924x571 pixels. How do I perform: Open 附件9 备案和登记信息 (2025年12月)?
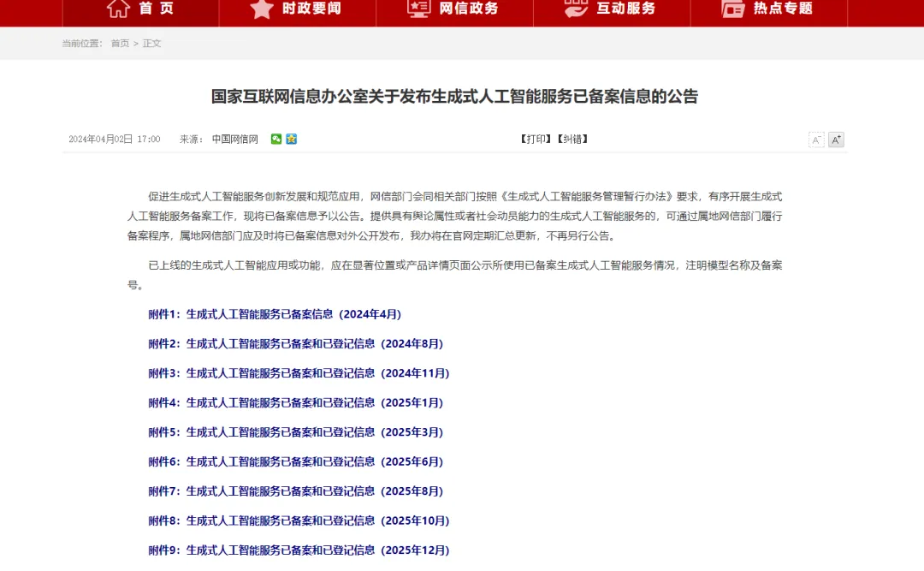point(299,550)
